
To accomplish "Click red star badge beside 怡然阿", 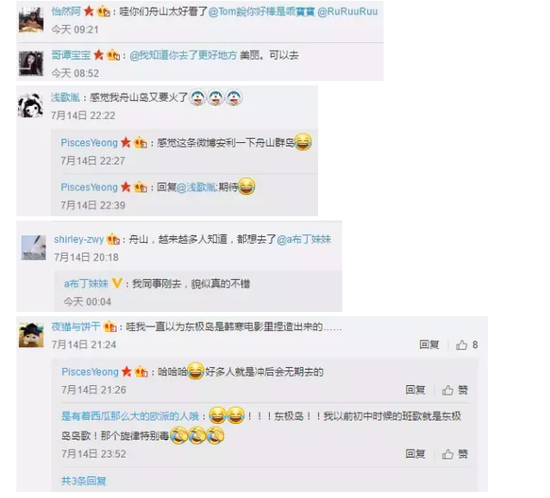I will [89, 12].
